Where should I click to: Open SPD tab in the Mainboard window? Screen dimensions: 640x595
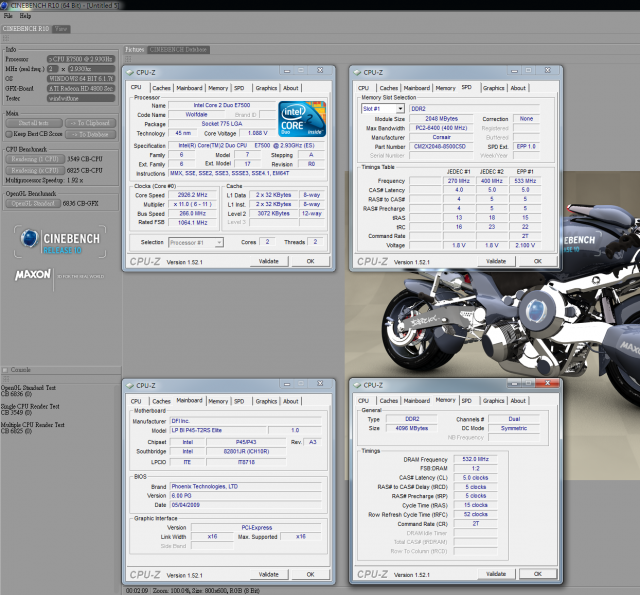pyautogui.click(x=239, y=402)
